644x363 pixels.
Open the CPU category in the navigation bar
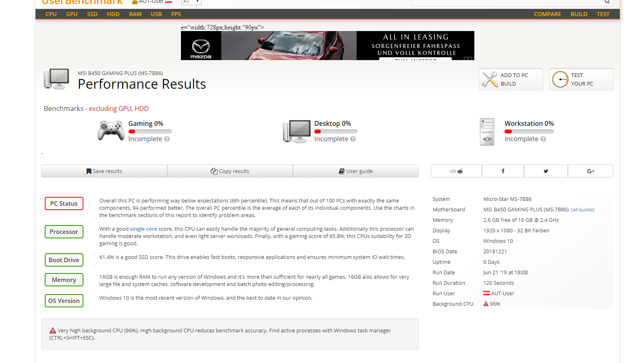pyautogui.click(x=51, y=14)
